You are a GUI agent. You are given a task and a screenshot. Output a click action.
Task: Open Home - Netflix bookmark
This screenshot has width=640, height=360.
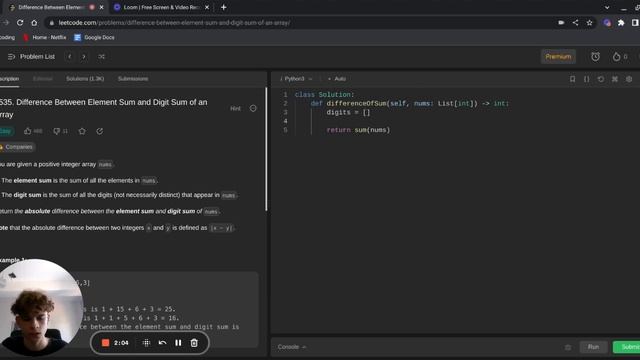45,38
